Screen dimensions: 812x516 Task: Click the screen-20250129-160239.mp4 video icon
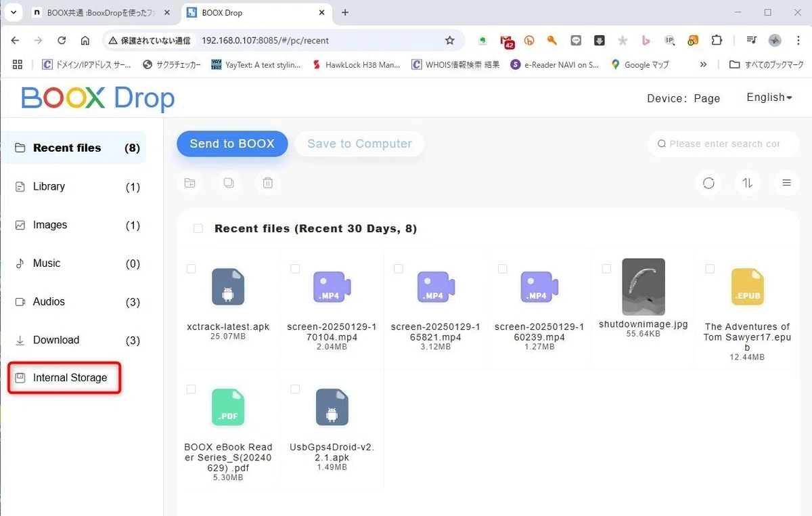click(x=538, y=286)
